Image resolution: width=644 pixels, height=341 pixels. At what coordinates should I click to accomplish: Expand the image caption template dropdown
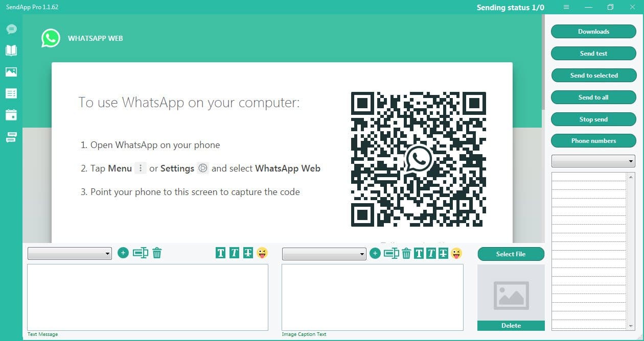point(324,254)
